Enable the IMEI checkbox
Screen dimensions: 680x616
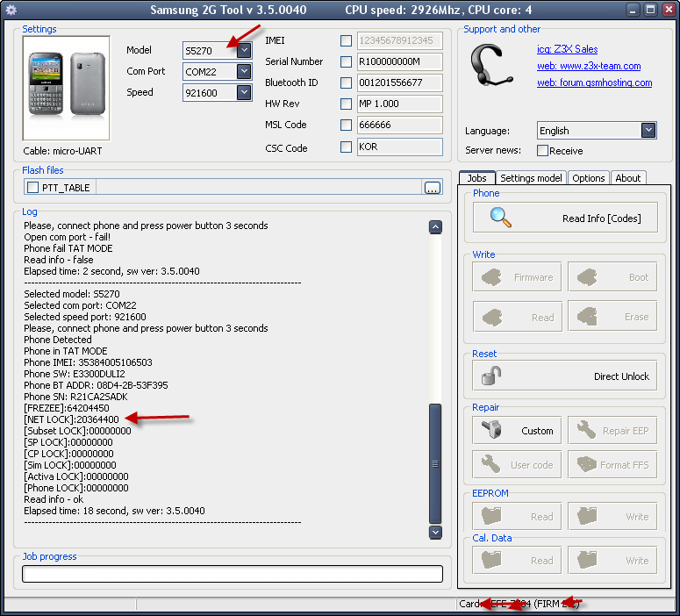tap(346, 40)
